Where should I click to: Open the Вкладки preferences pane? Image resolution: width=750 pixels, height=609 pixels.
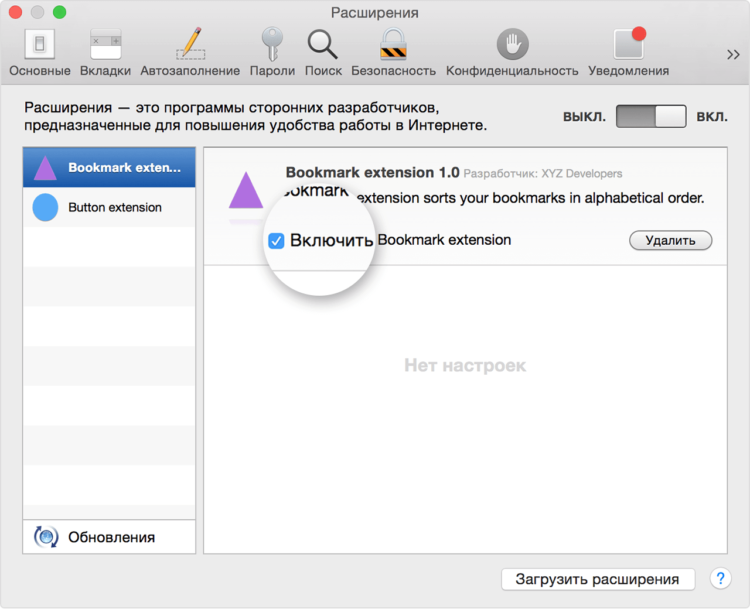tap(105, 53)
